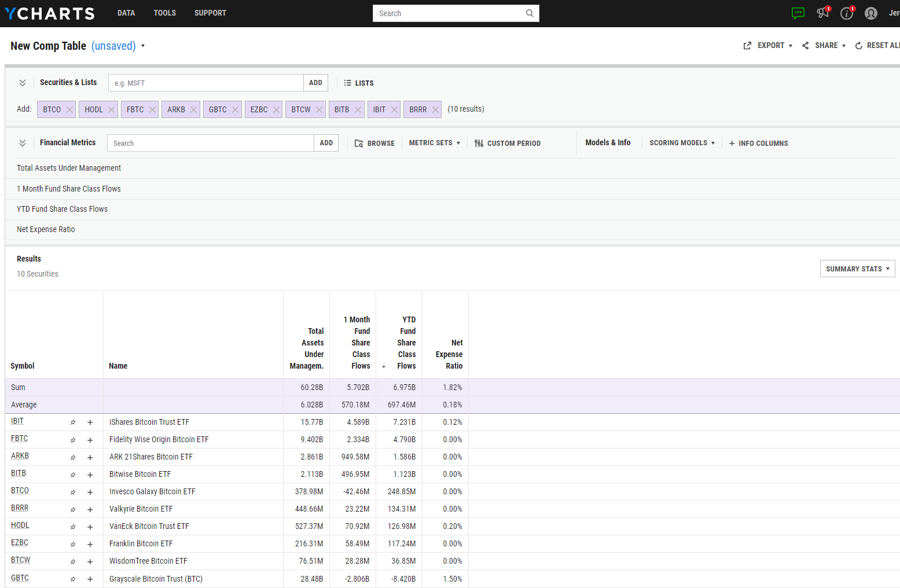Open the account profile icon
Image resolution: width=900 pixels, height=588 pixels.
click(871, 13)
